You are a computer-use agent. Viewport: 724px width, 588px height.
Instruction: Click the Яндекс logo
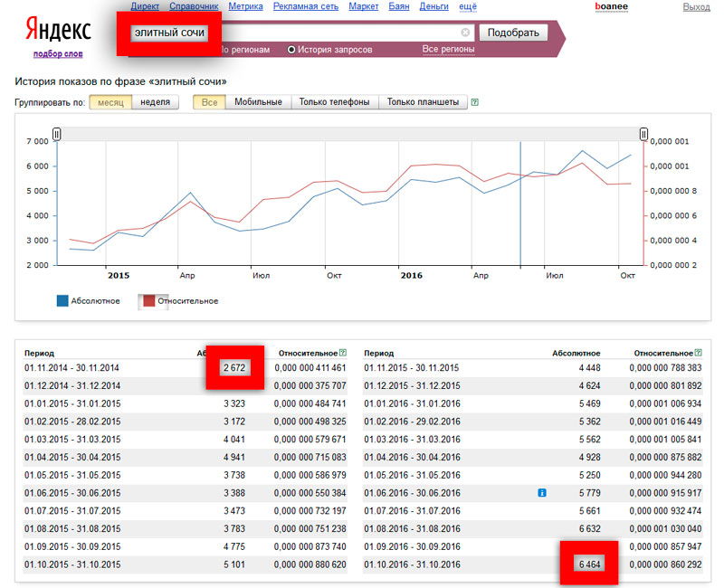(x=58, y=29)
